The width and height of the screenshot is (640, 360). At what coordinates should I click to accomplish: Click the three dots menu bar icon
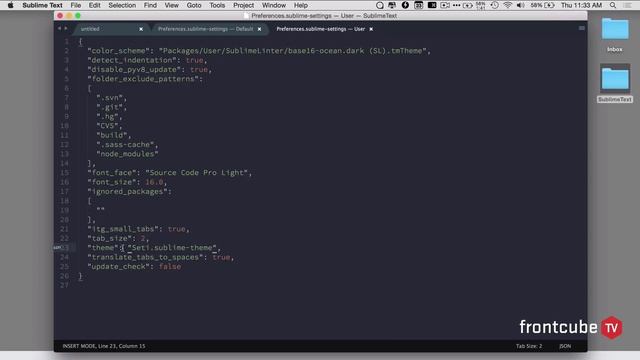click(456, 5)
